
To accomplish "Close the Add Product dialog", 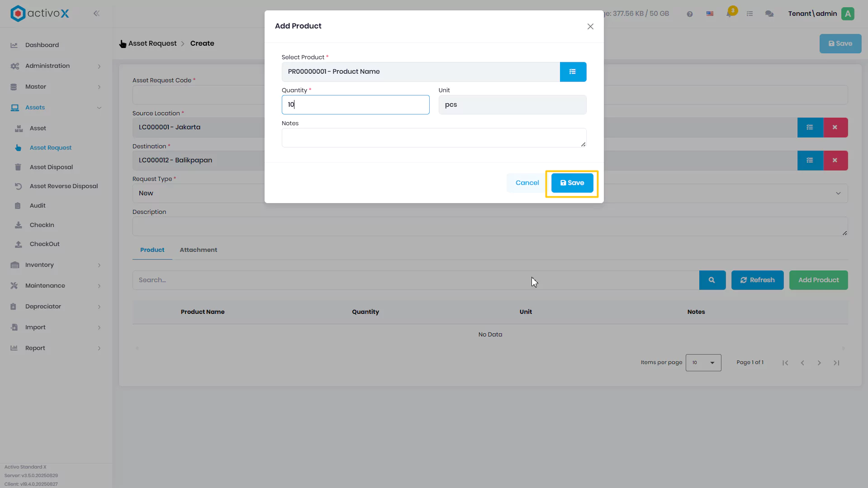I will click(x=590, y=27).
